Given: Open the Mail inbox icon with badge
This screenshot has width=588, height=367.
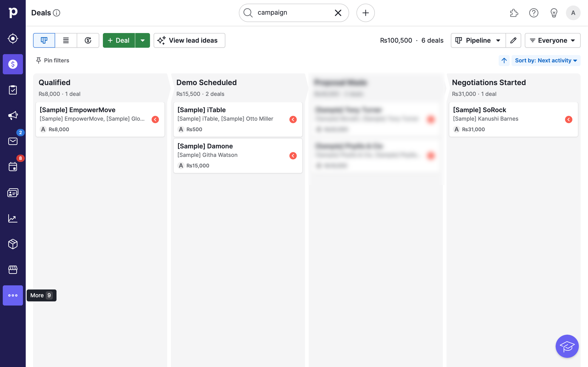Looking at the screenshot, I should tap(13, 141).
